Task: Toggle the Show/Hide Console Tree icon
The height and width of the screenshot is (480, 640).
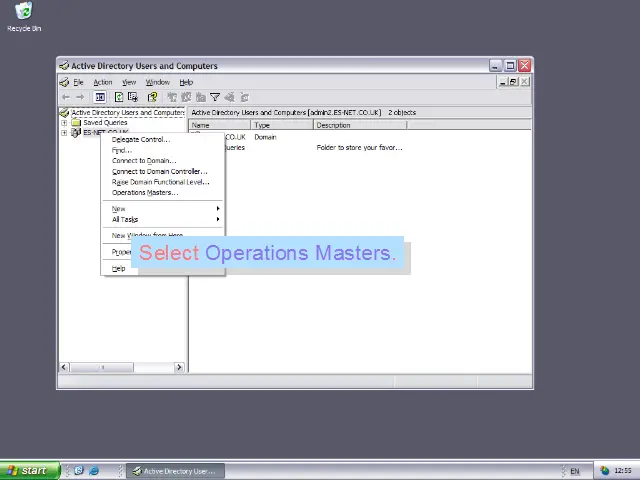Action: [100, 97]
